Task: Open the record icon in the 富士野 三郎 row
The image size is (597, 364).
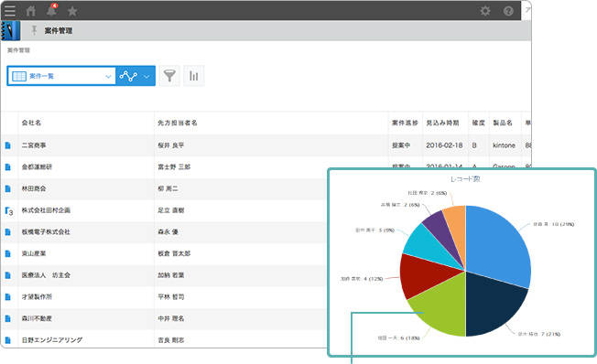Action: (x=8, y=167)
